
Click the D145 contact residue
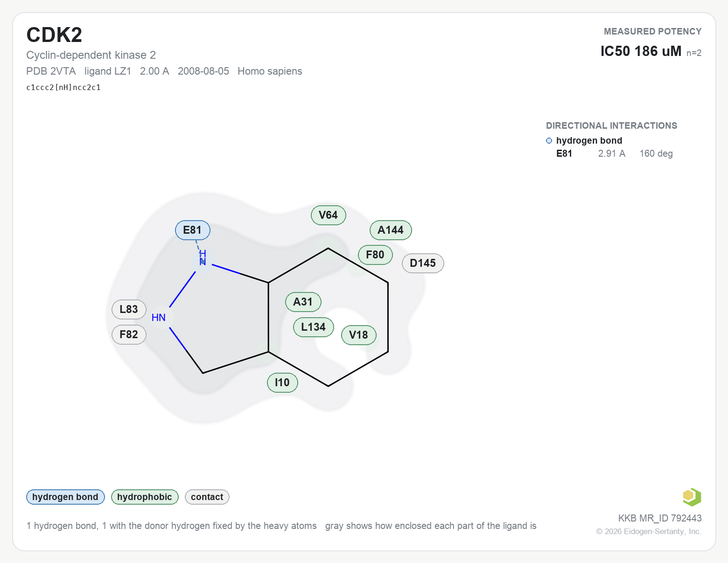click(423, 263)
